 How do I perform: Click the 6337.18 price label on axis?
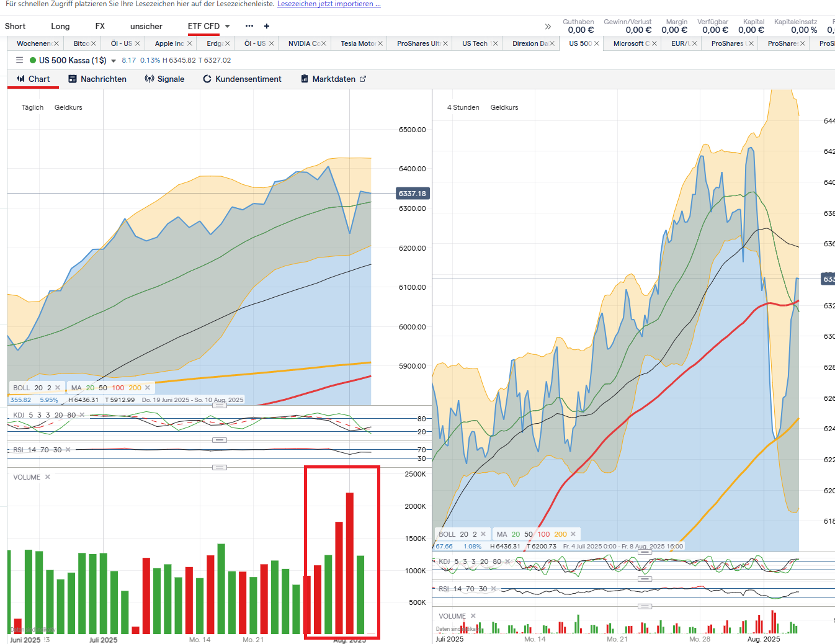click(x=413, y=194)
